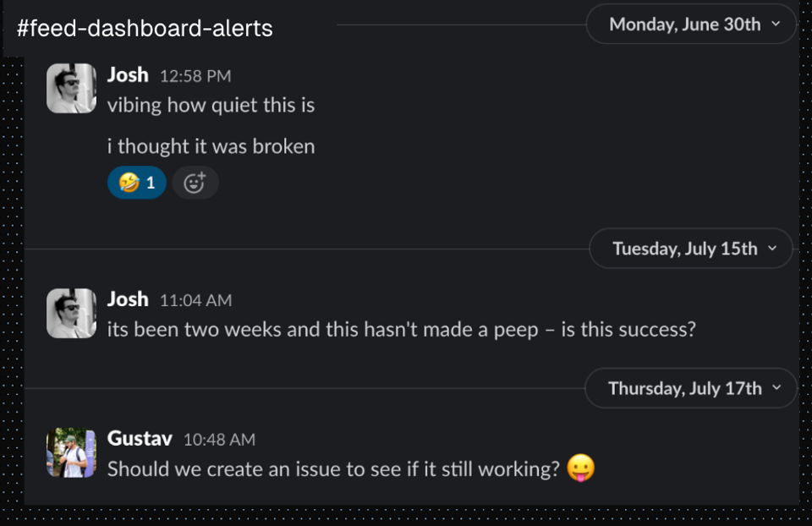Click the chevron beside Monday, June 30th

click(x=776, y=24)
